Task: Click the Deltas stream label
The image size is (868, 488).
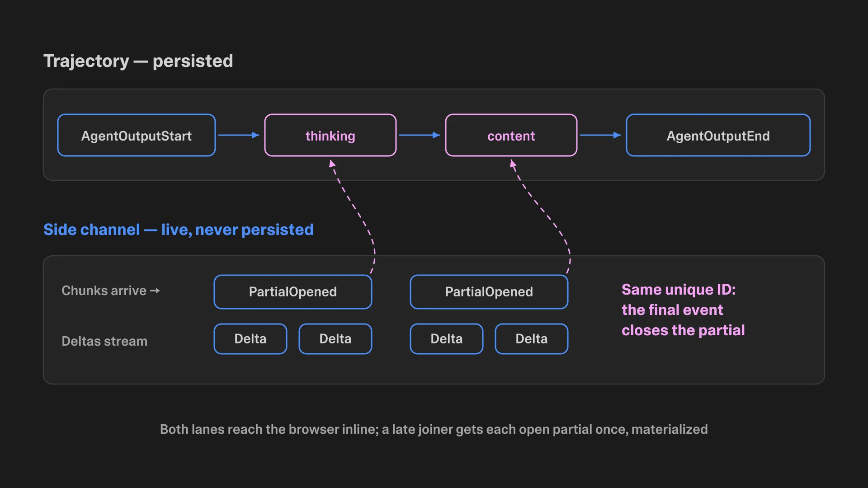Action: point(104,341)
